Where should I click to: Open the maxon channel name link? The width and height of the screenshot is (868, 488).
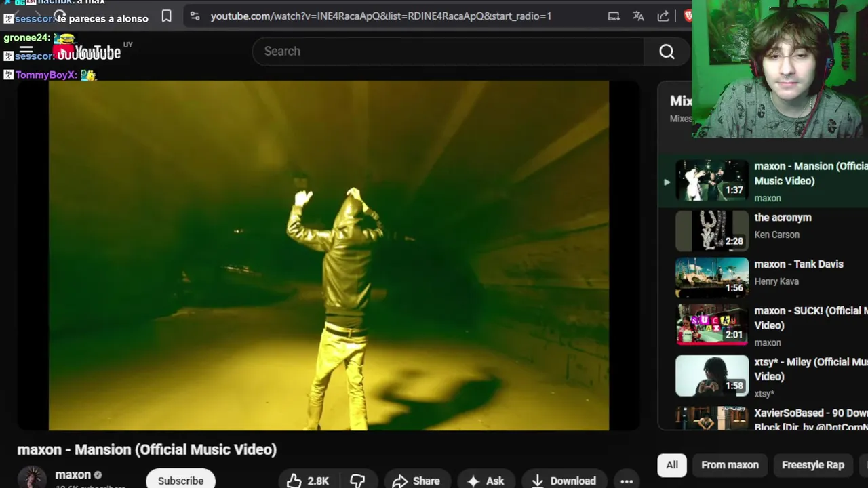point(73,474)
